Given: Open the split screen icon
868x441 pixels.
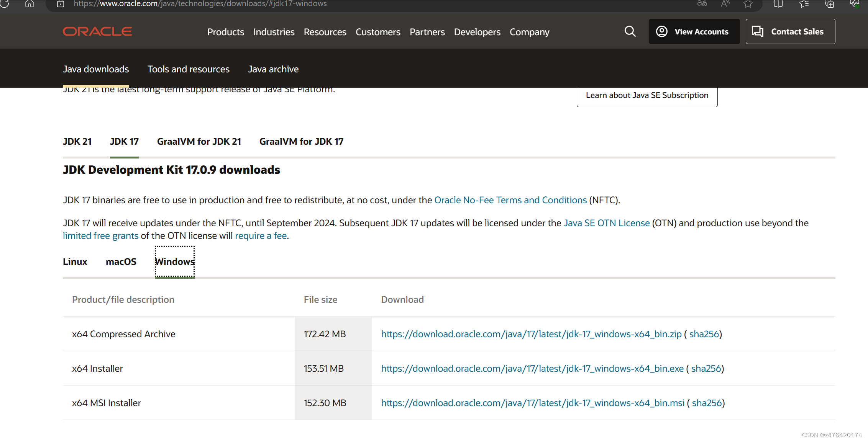Looking at the screenshot, I should [778, 4].
